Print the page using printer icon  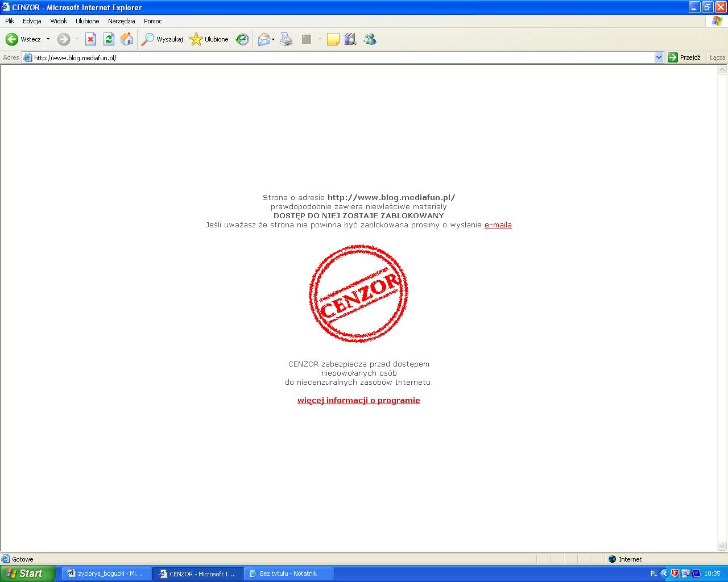click(286, 39)
